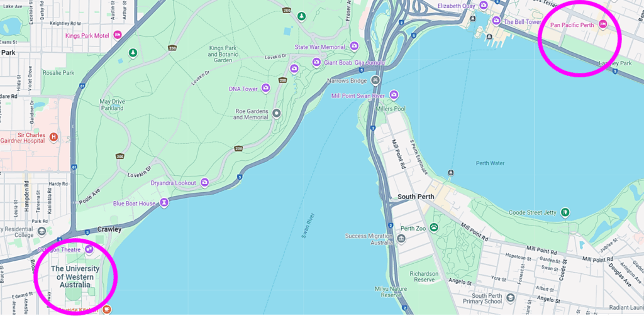Click the Hampden Rd street label
The width and height of the screenshot is (644, 316).
28,197
